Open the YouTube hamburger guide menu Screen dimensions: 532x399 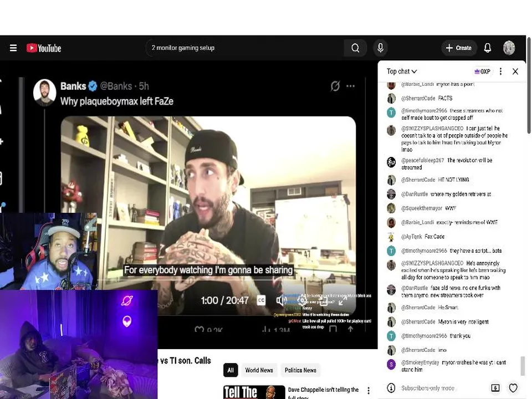13,48
